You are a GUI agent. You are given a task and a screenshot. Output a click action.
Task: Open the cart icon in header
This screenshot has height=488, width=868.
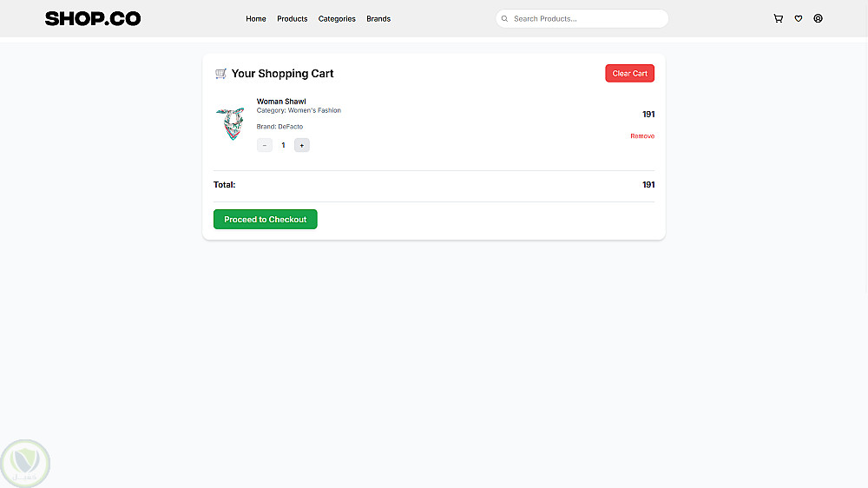[778, 18]
